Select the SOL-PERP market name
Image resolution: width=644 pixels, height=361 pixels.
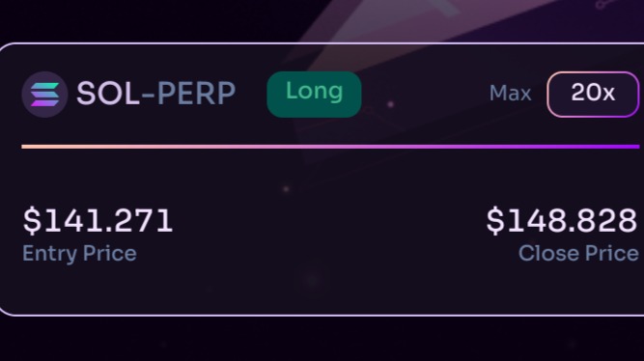(156, 94)
